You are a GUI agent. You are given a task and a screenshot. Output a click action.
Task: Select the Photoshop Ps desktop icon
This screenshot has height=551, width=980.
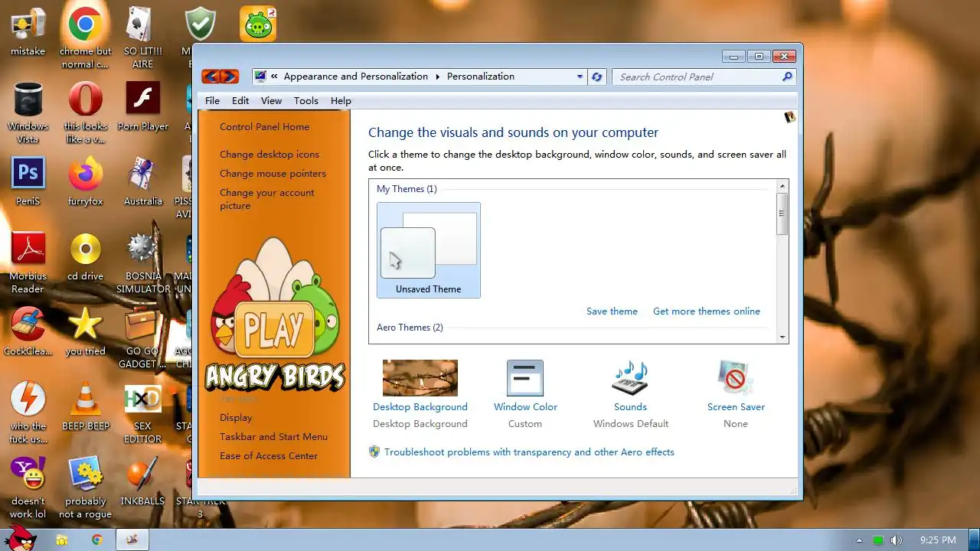pos(28,182)
